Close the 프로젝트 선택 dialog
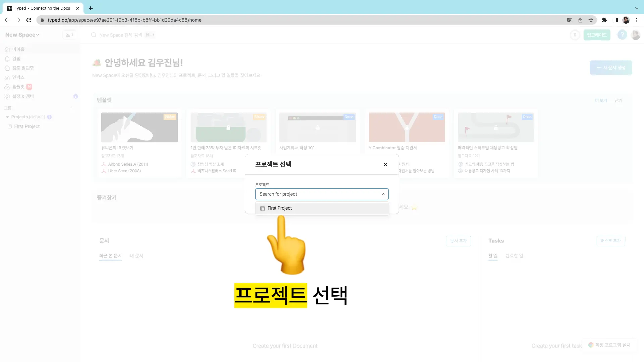 [385, 164]
